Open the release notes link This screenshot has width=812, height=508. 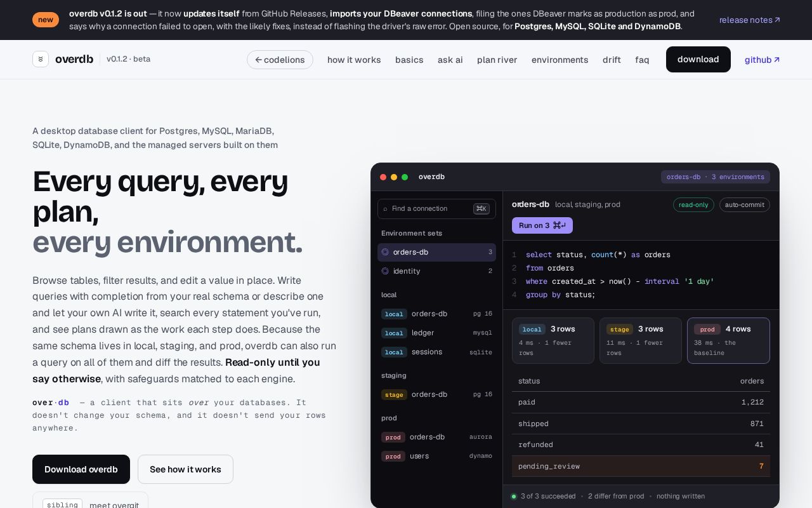[750, 20]
